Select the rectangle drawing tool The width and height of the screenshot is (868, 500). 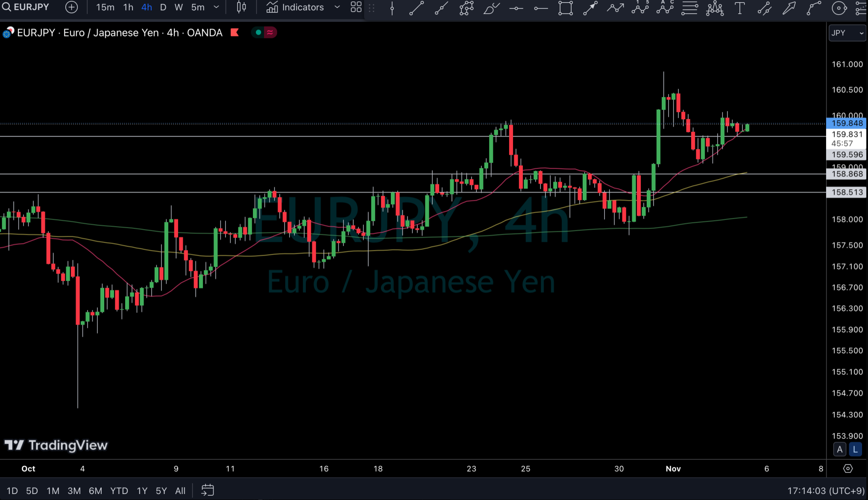click(x=565, y=8)
